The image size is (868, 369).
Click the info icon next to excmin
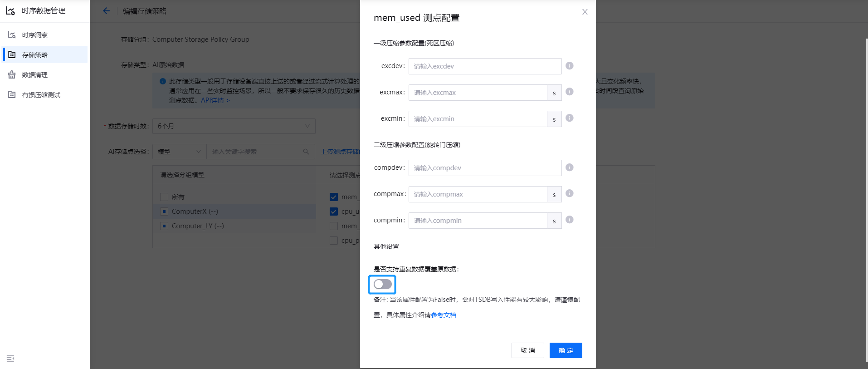570,118
